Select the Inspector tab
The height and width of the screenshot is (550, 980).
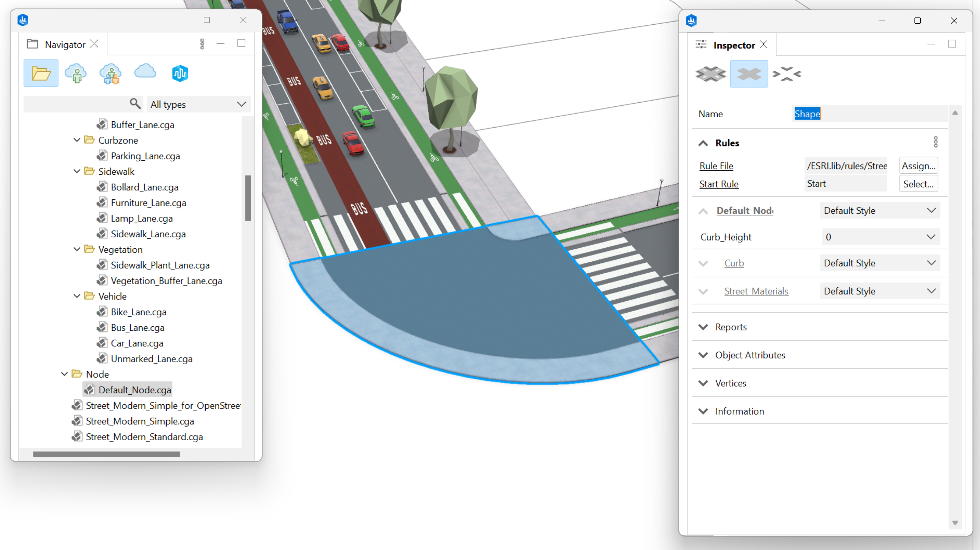(734, 45)
